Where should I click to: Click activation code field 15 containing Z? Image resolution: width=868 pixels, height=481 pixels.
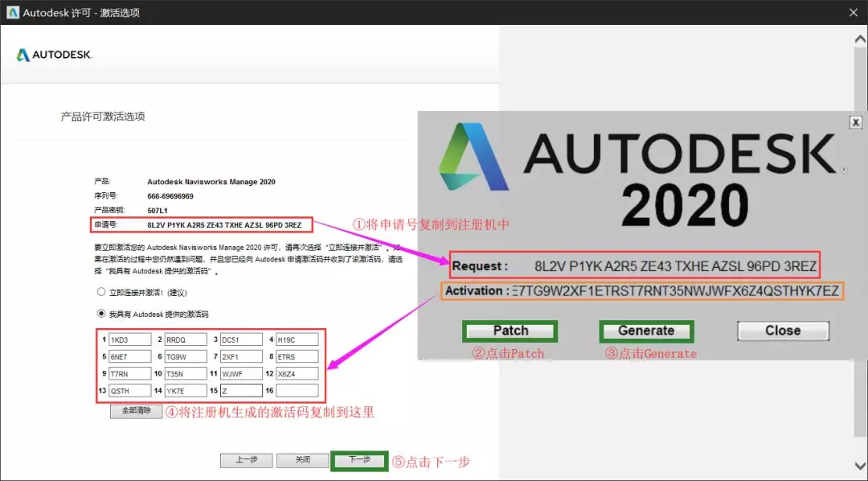click(x=241, y=391)
